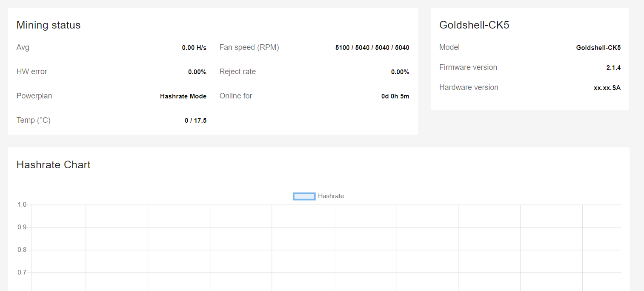
Task: Toggle the Hashrate legend swatch in chart
Action: click(304, 196)
